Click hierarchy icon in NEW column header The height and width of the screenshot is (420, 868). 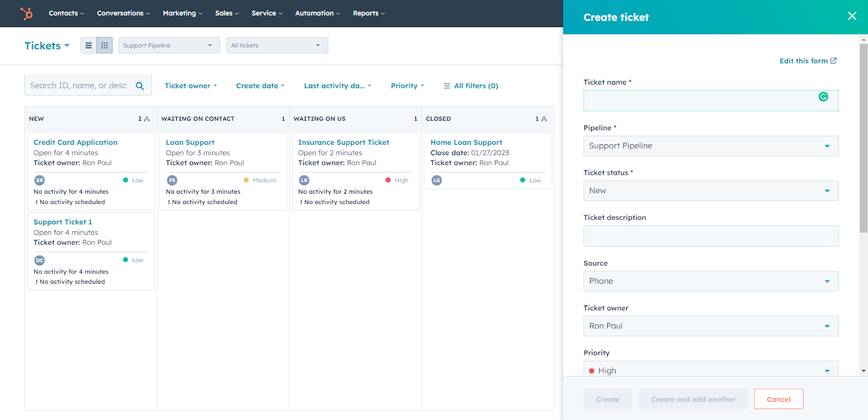click(x=146, y=119)
